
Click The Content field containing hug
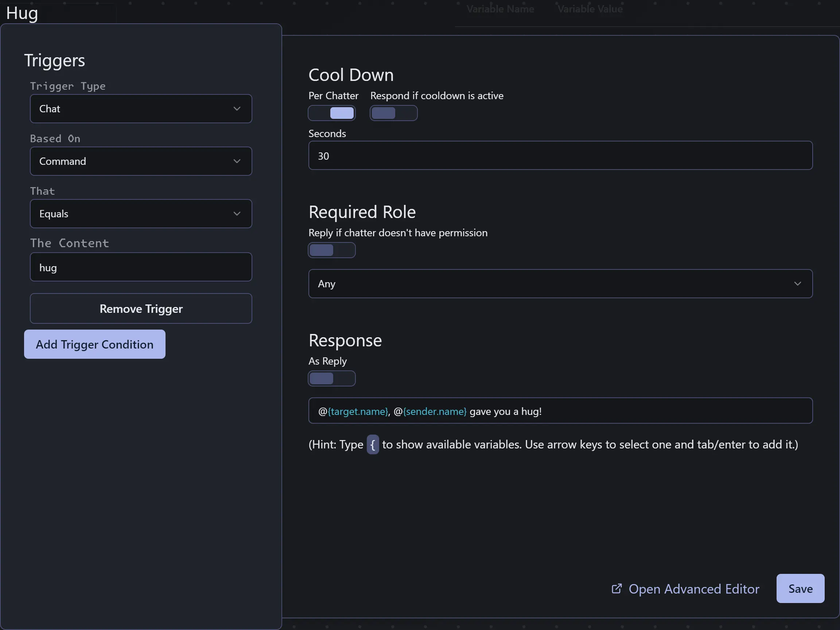[140, 267]
